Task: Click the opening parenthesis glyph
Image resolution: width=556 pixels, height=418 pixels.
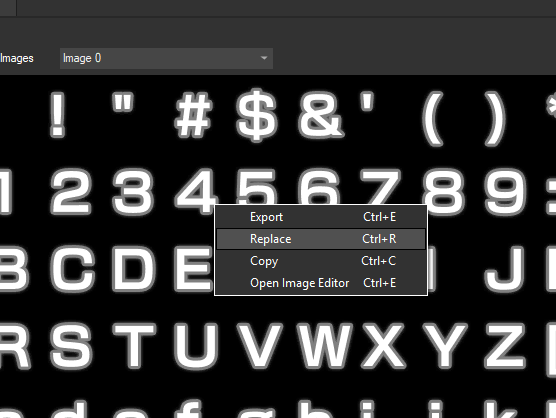Action: tap(433, 118)
